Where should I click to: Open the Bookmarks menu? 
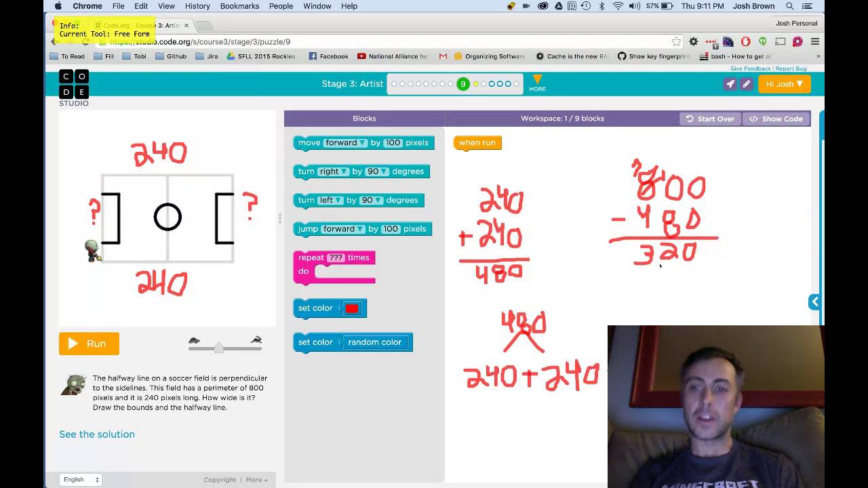pos(239,6)
